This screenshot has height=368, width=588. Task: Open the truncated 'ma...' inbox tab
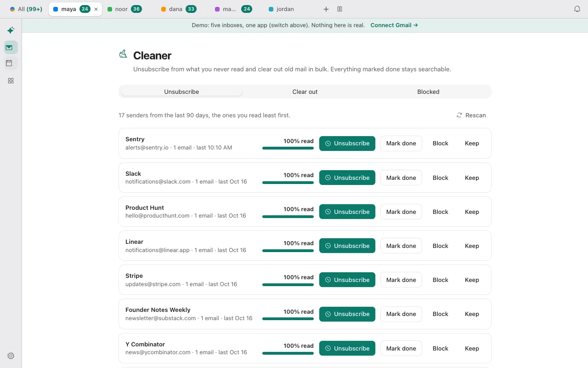(x=233, y=9)
